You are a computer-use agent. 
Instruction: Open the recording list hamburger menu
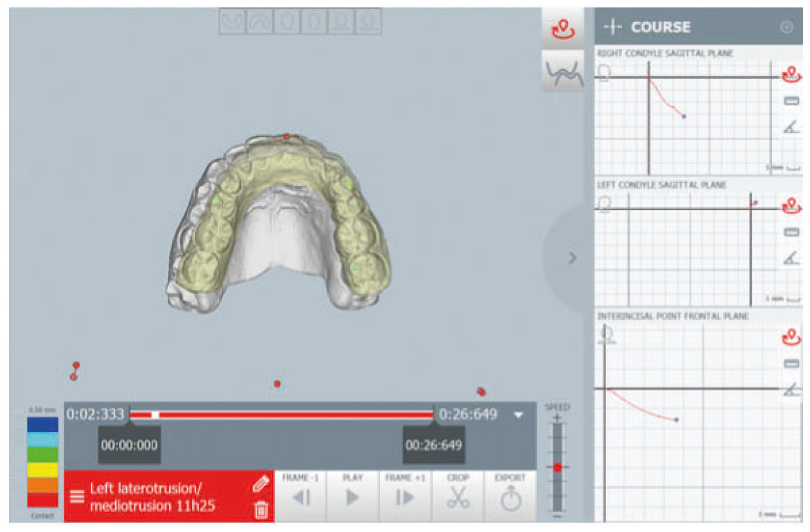tap(77, 497)
